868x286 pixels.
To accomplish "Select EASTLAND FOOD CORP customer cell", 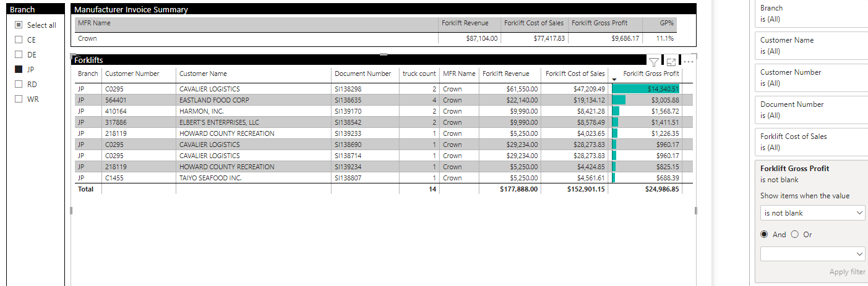I will click(214, 100).
